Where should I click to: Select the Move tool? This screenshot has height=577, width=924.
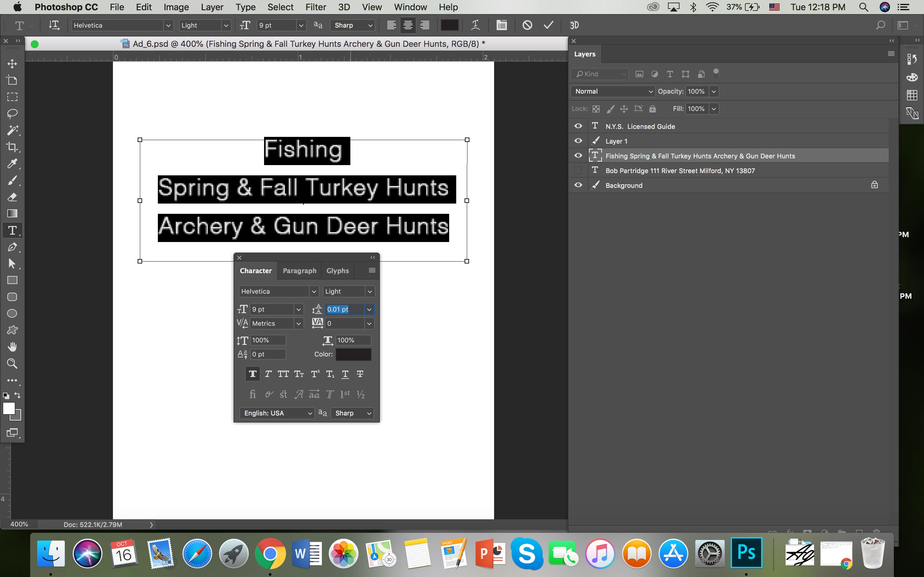click(12, 63)
